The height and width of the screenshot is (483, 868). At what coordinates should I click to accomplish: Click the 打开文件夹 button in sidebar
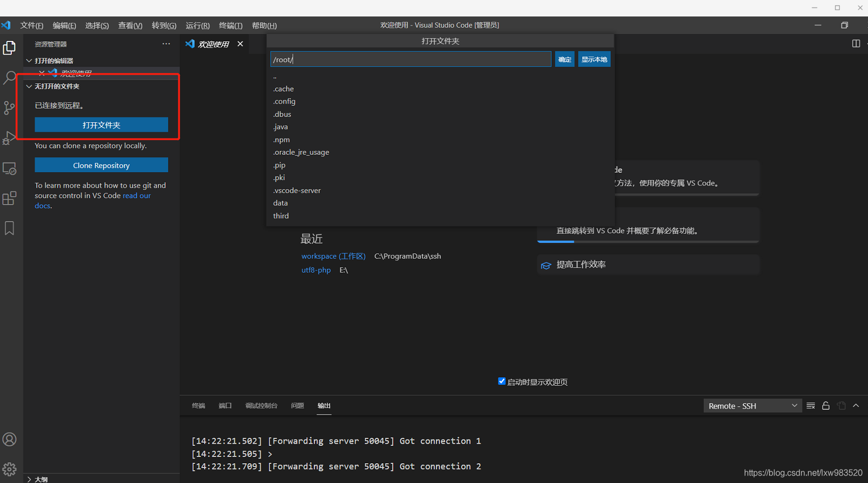pos(101,125)
